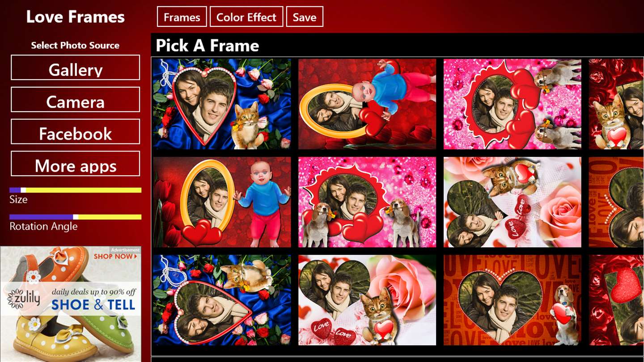Select the sideways baby with gold oval frame
The height and width of the screenshot is (362, 644).
pos(367,104)
